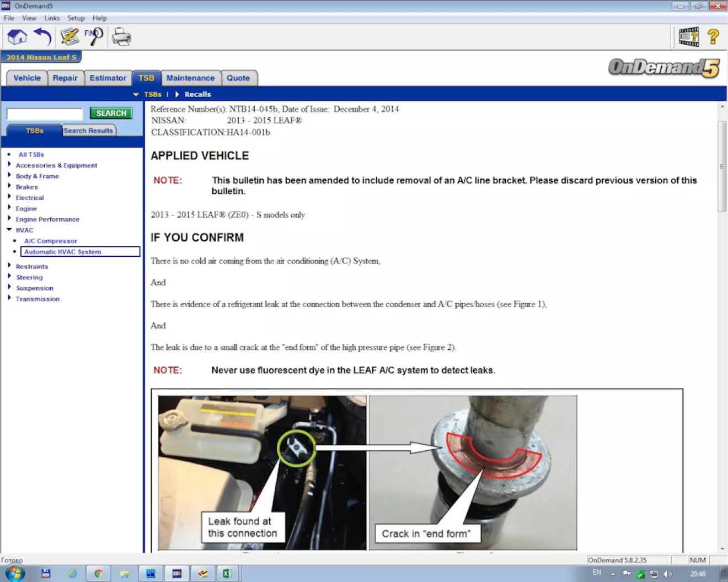Open the Windows Start button
Image resolution: width=728 pixels, height=582 pixels.
click(15, 573)
